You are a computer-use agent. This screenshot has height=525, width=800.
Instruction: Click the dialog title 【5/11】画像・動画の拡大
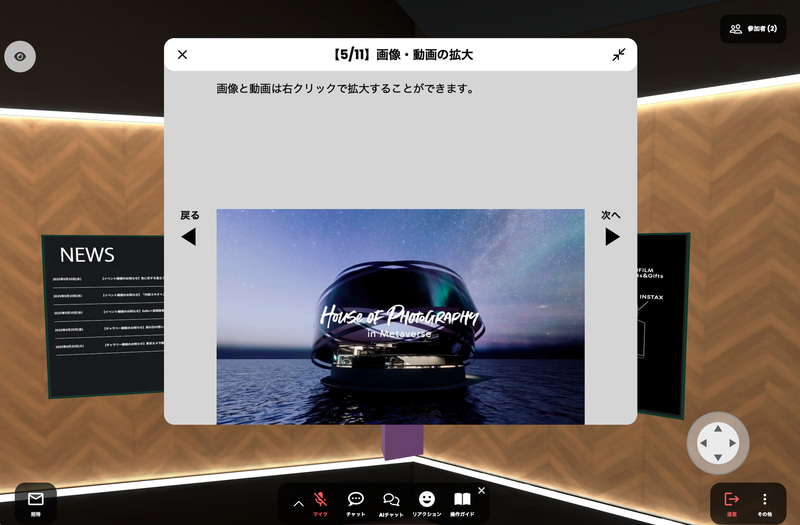click(402, 55)
